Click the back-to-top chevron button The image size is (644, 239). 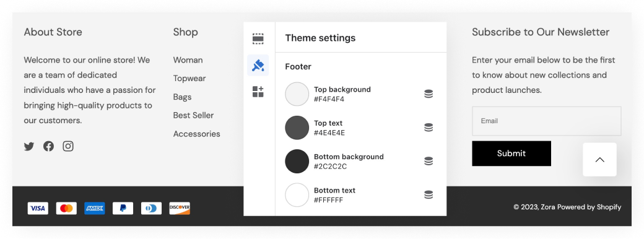click(599, 160)
